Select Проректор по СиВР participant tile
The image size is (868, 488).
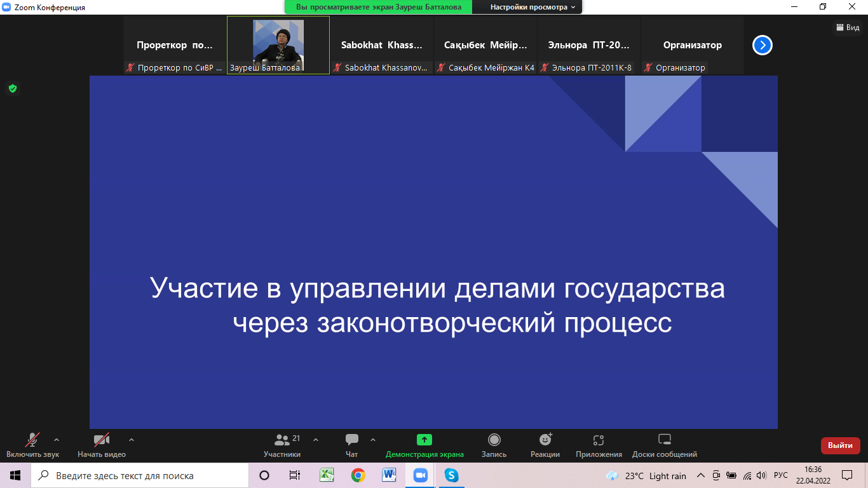pos(175,45)
